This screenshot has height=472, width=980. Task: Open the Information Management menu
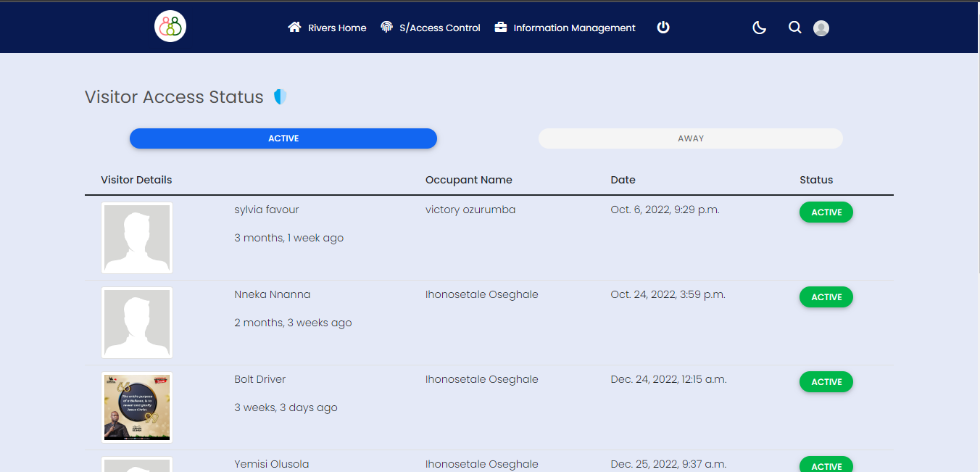click(x=574, y=28)
